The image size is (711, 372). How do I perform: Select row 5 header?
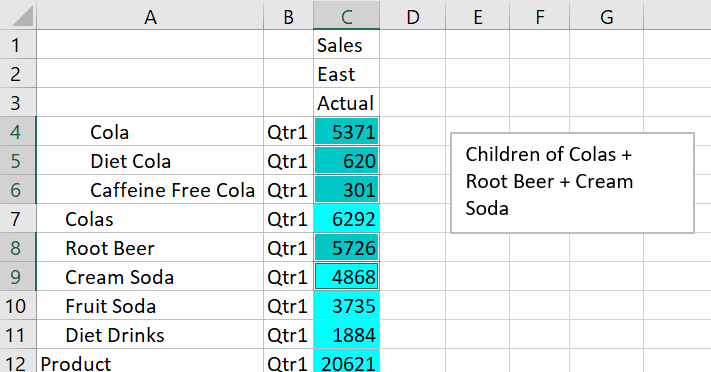click(18, 161)
